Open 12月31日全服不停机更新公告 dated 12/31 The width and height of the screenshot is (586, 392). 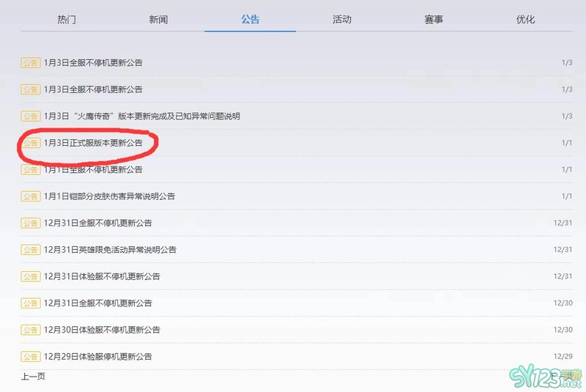click(x=98, y=223)
